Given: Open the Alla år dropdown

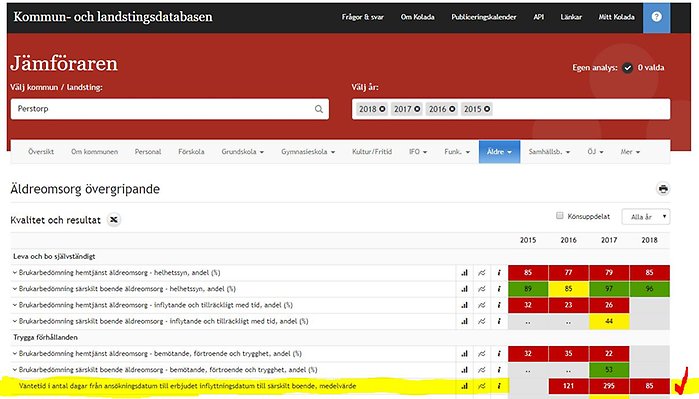Looking at the screenshot, I should pyautogui.click(x=646, y=217).
